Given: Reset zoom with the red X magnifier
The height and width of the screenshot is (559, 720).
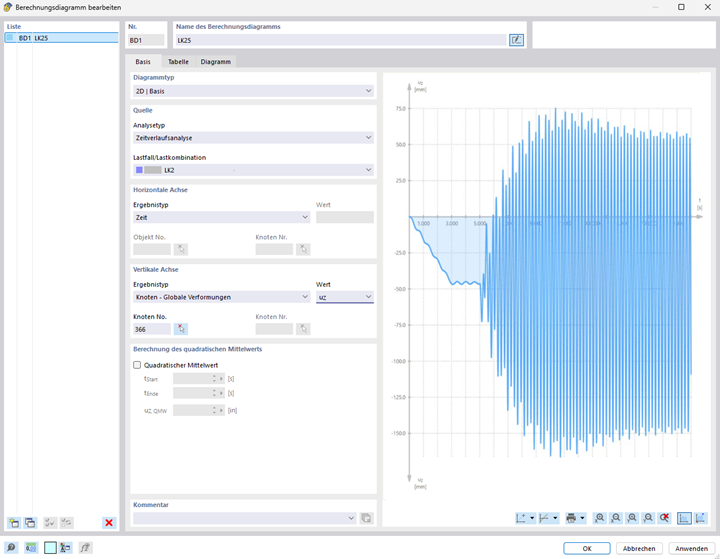Looking at the screenshot, I should pyautogui.click(x=664, y=518).
